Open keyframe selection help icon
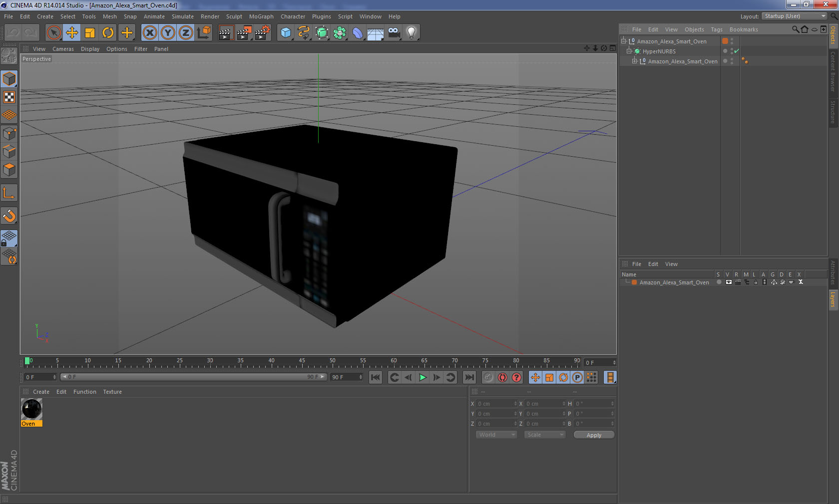Image resolution: width=839 pixels, height=504 pixels. (516, 378)
